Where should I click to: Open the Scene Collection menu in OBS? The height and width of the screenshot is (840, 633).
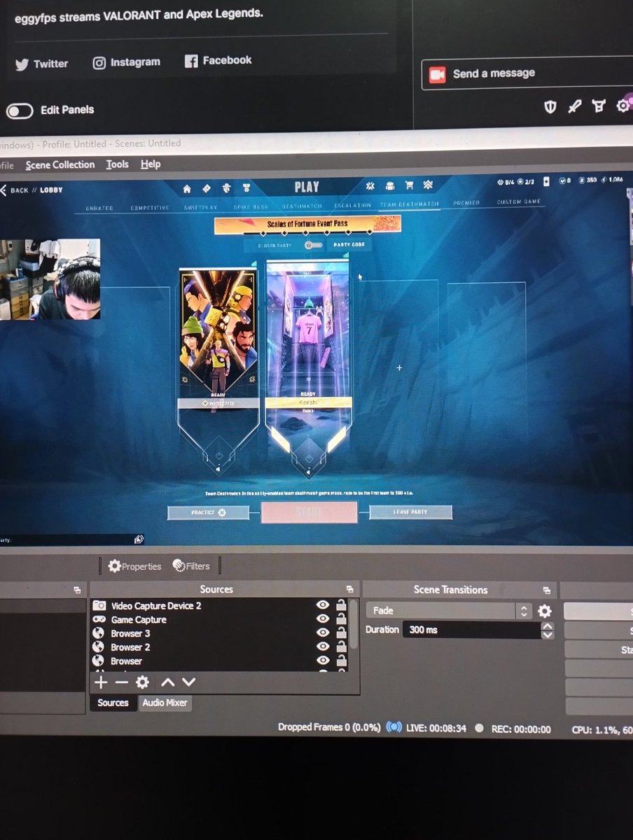(x=60, y=164)
